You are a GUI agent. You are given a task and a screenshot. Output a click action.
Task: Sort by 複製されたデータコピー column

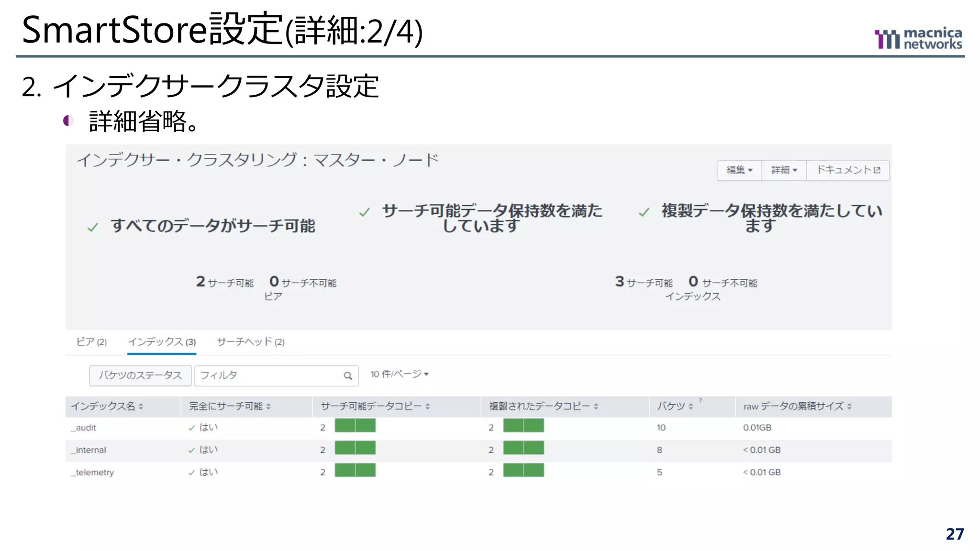[x=544, y=407]
